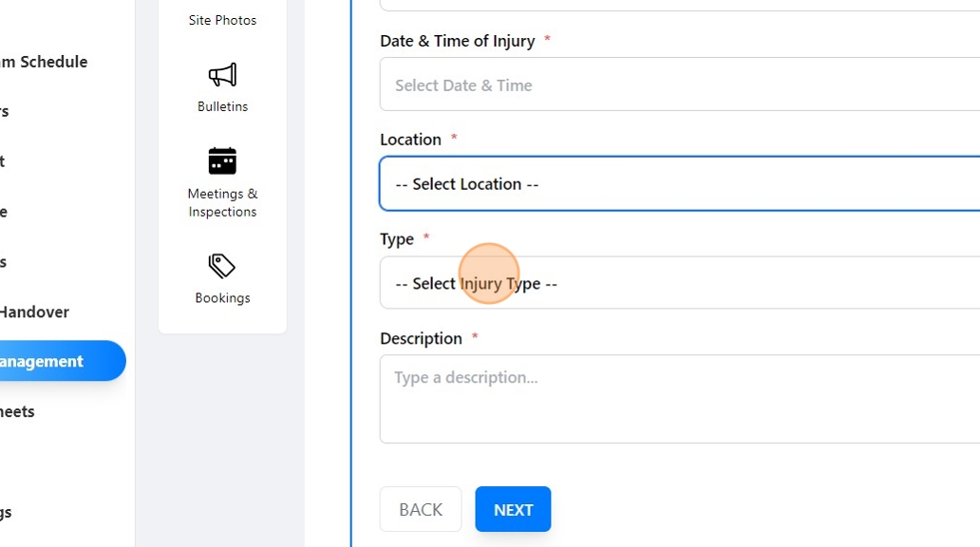Image resolution: width=980 pixels, height=547 pixels.
Task: Click the 'Type' field label
Action: pos(397,239)
